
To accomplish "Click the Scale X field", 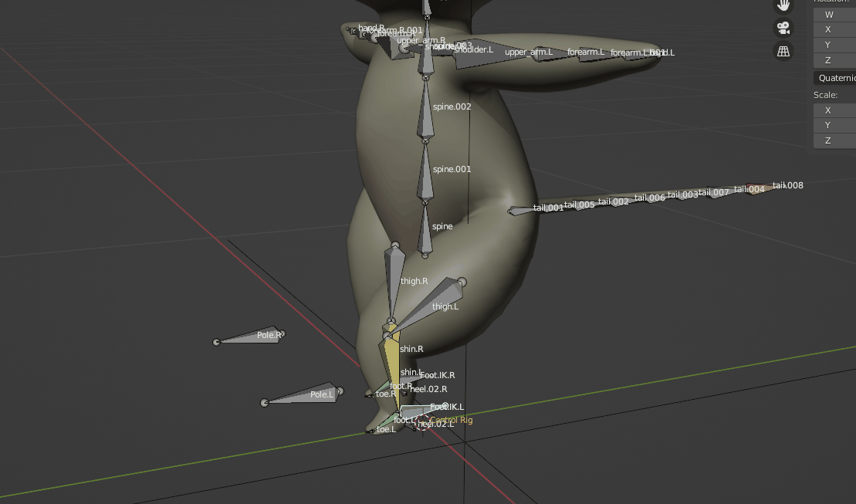I will 834,110.
